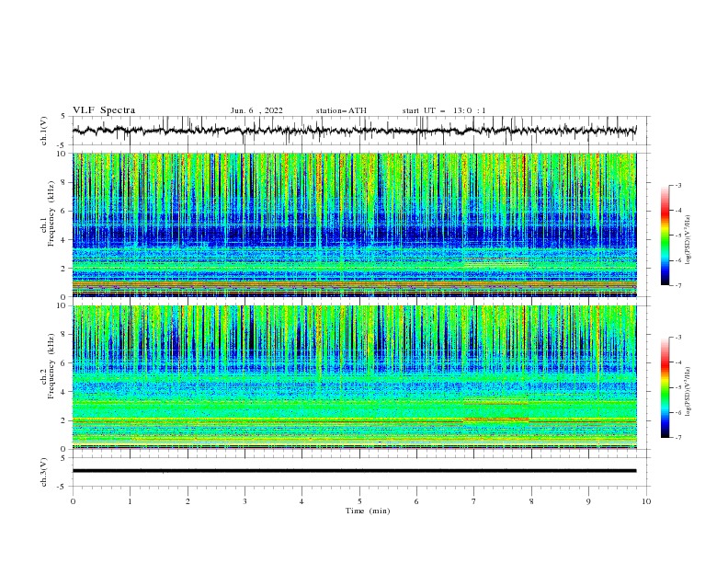The width and height of the screenshot is (728, 563).
Task: Click the time axis tick label "1"
Action: pyautogui.click(x=130, y=501)
